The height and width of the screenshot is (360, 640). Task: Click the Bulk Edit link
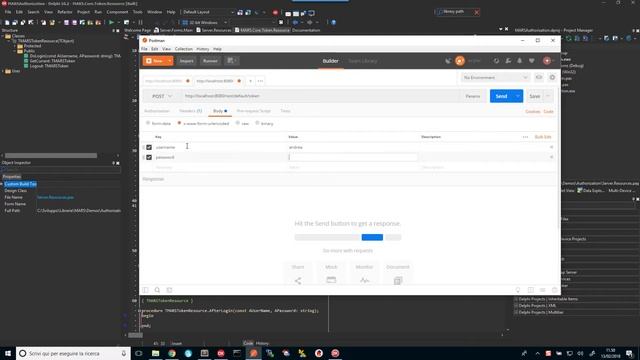point(543,137)
